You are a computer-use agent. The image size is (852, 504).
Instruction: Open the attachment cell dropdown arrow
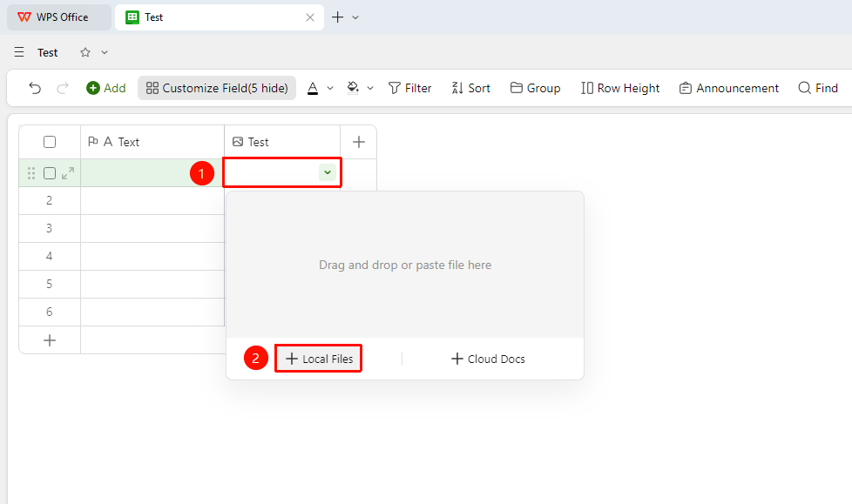(x=327, y=172)
